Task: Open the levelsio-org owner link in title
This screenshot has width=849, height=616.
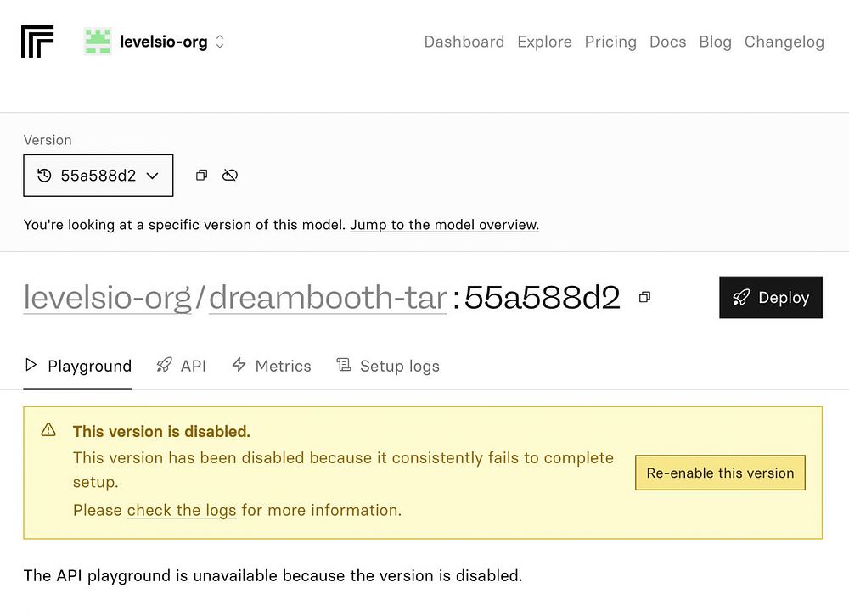Action: [107, 297]
